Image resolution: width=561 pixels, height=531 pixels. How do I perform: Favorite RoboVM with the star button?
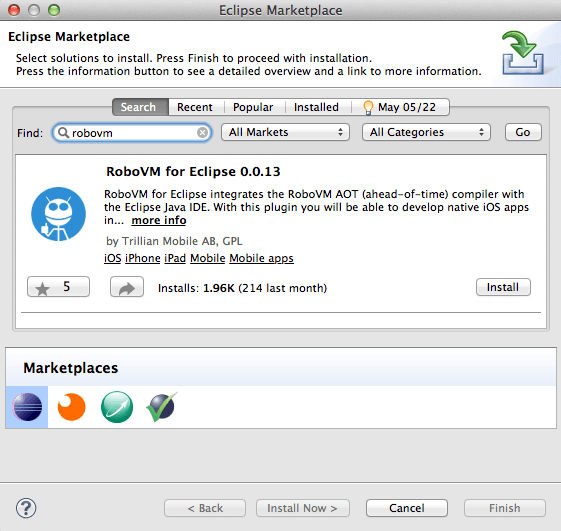(x=58, y=287)
